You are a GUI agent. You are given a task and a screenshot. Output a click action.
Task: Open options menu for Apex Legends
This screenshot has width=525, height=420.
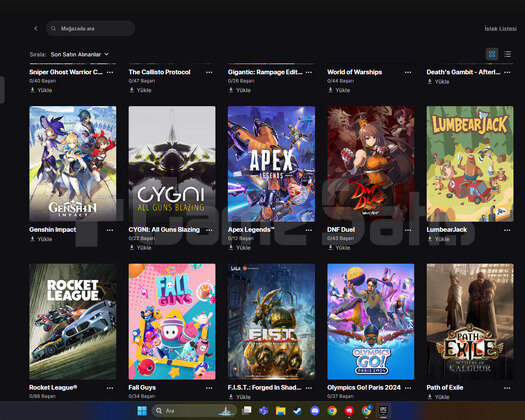point(309,230)
